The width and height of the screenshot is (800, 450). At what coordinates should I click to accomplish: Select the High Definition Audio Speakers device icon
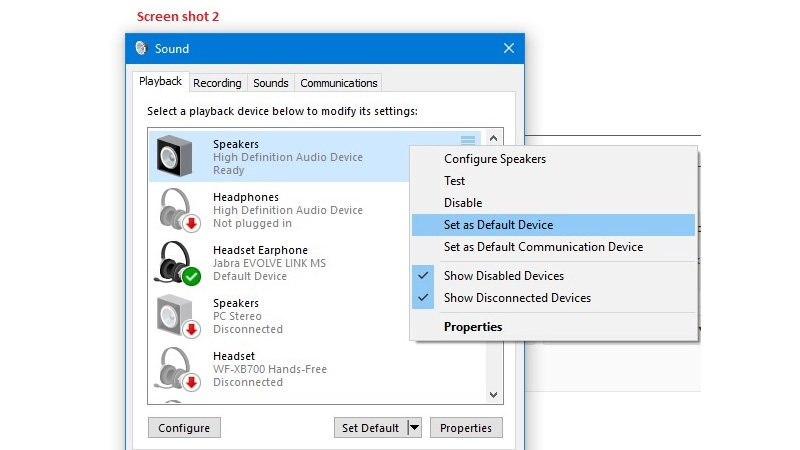[174, 156]
